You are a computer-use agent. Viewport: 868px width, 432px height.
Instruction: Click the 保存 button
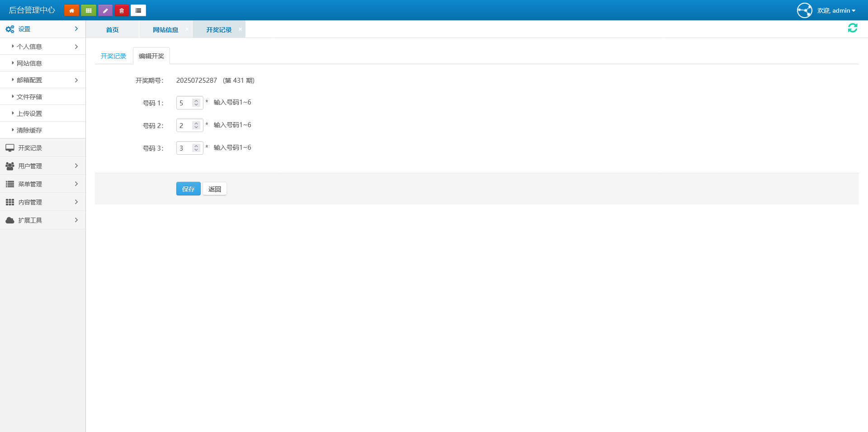pyautogui.click(x=188, y=189)
